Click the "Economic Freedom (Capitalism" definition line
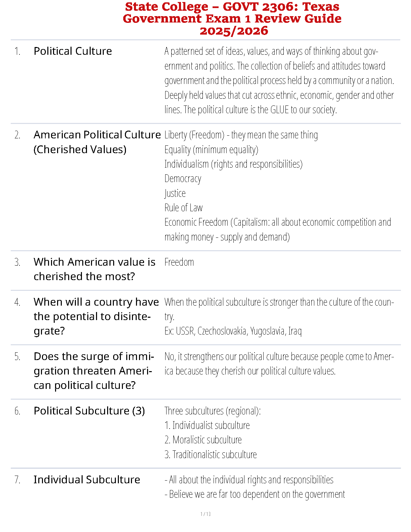The height and width of the screenshot is (532, 411). 277,222
